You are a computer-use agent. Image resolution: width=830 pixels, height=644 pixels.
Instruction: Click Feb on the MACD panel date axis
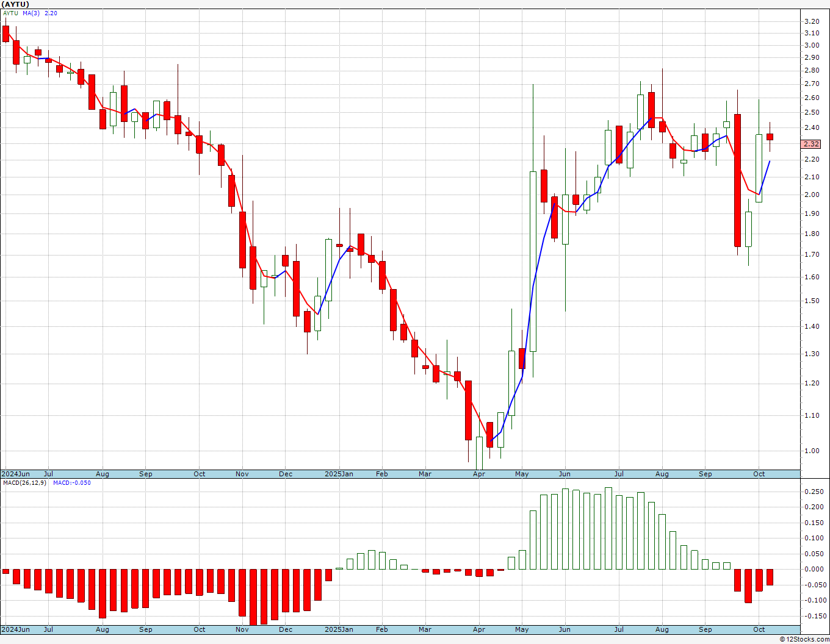(382, 629)
